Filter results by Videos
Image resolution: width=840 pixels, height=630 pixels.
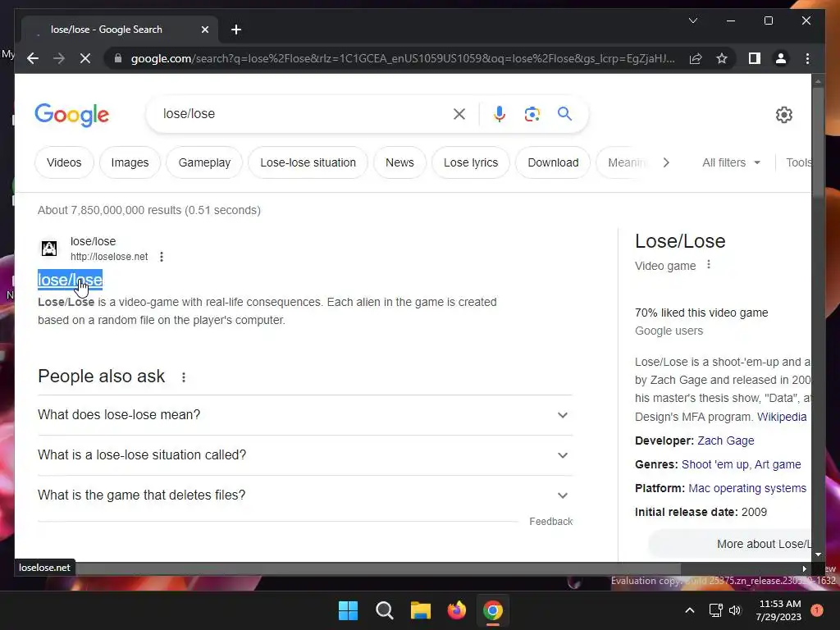coord(64,162)
